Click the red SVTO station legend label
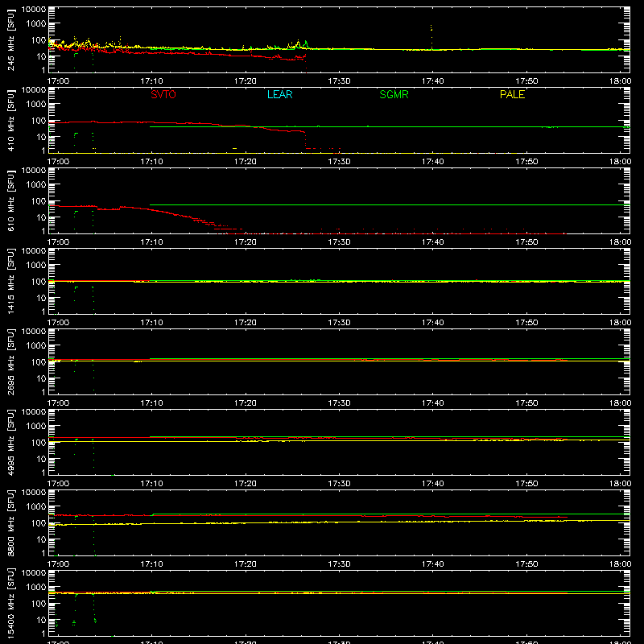The height and width of the screenshot is (644, 644). click(163, 94)
